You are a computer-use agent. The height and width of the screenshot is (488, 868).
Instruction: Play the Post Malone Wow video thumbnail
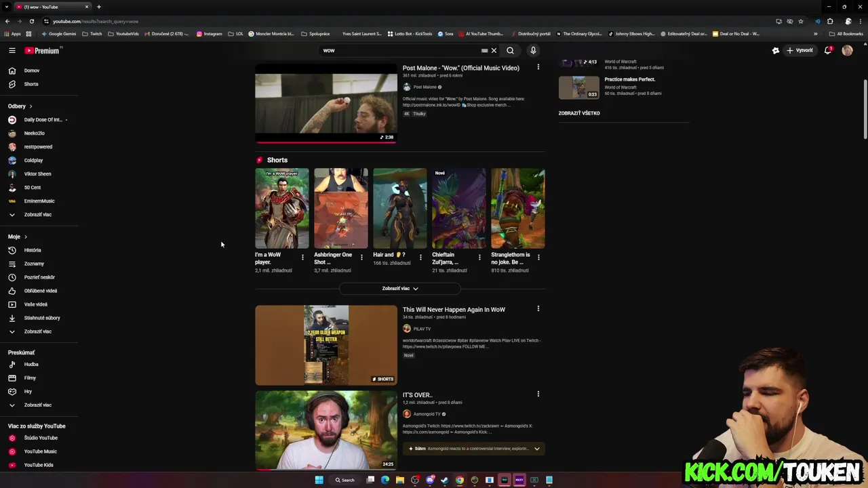(x=326, y=103)
